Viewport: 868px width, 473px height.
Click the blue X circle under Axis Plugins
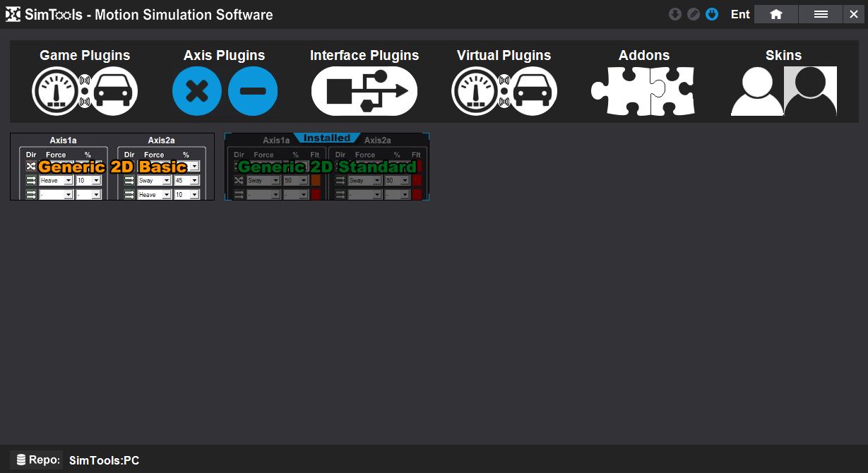[197, 91]
